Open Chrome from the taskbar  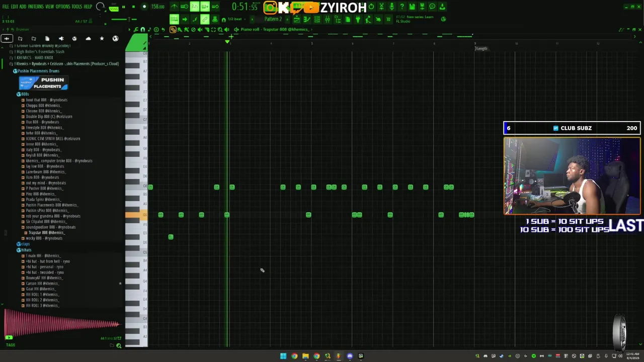click(x=294, y=356)
